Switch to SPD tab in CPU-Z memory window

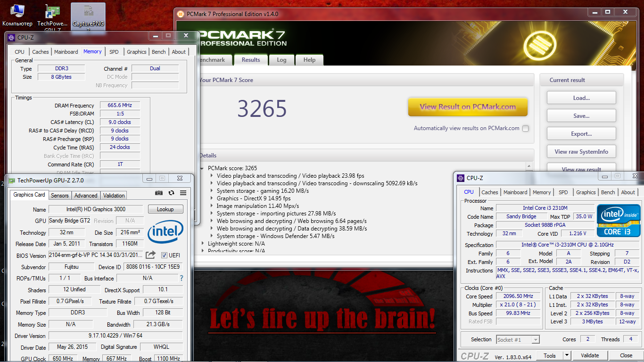point(114,52)
